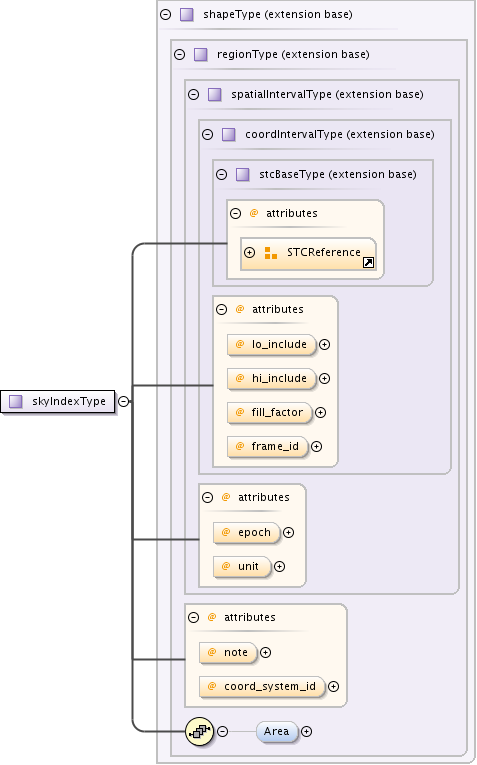Click the regionType purple type icon
Viewport: 477px width, 765px height.
pyautogui.click(x=201, y=55)
